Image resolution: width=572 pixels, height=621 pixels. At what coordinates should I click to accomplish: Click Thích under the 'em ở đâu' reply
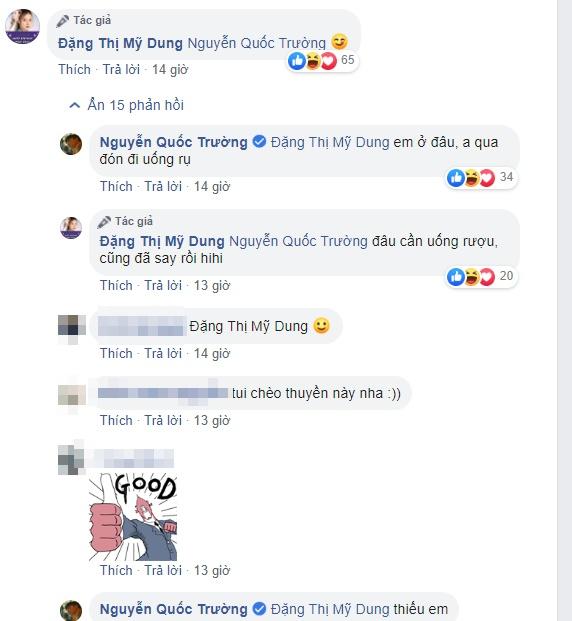pos(116,186)
